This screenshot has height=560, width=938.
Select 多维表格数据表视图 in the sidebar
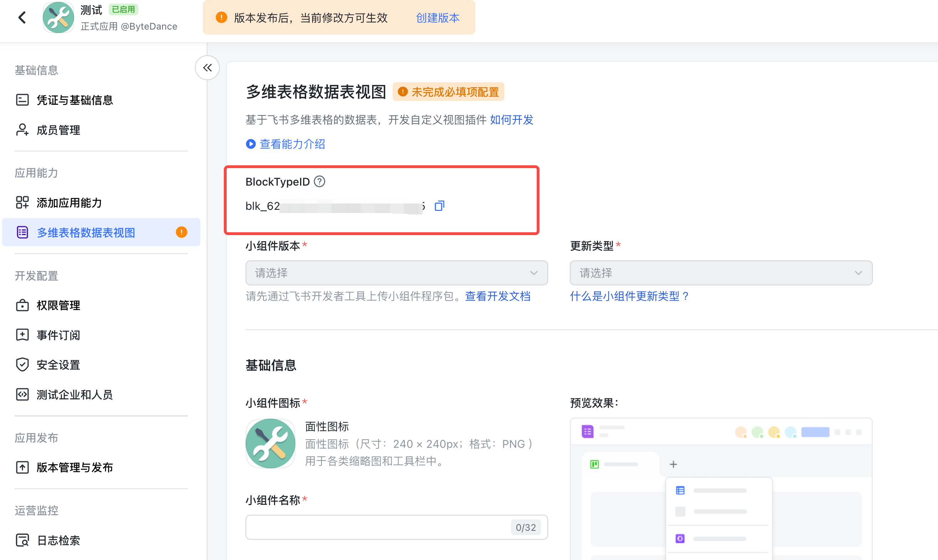[x=85, y=233]
